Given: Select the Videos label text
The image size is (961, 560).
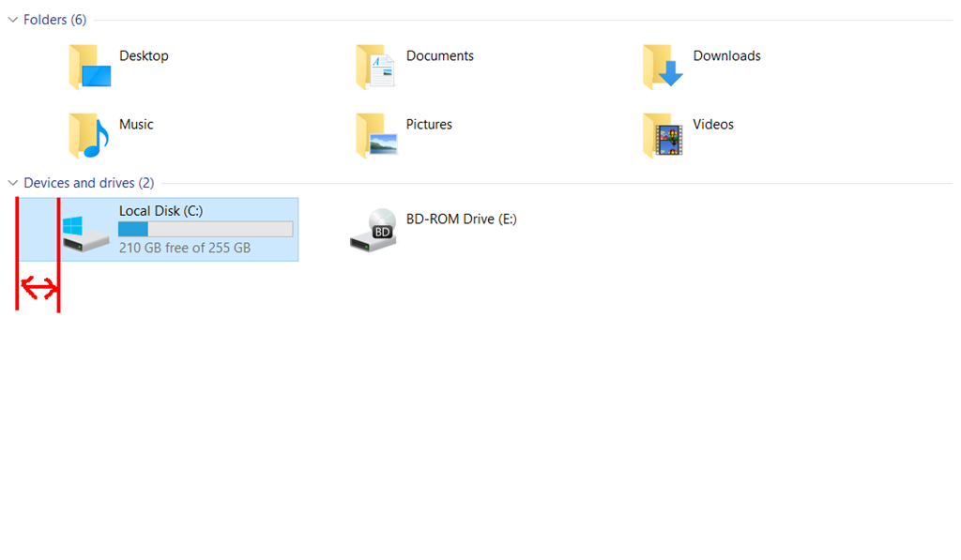Looking at the screenshot, I should [x=713, y=125].
